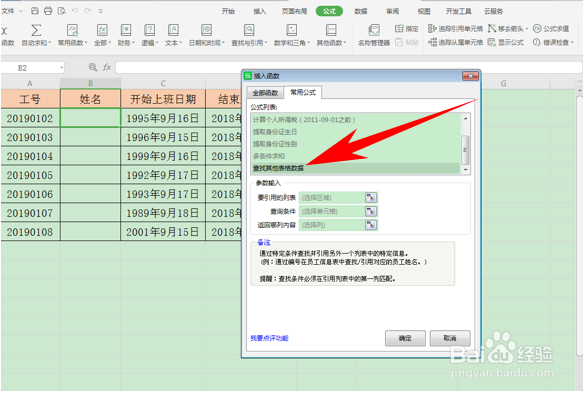Open the 我要点评功能 link

[269, 338]
